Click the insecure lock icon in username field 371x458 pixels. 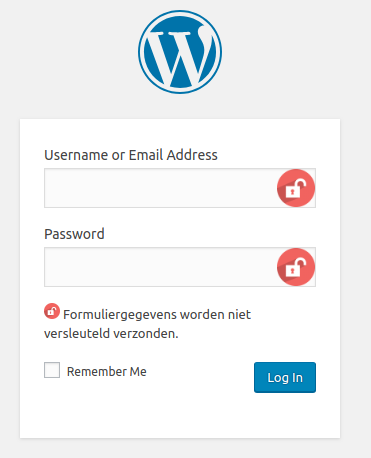(296, 188)
